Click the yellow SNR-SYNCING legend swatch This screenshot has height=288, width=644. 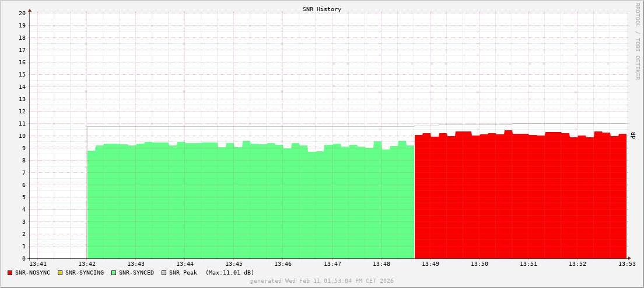click(x=60, y=273)
